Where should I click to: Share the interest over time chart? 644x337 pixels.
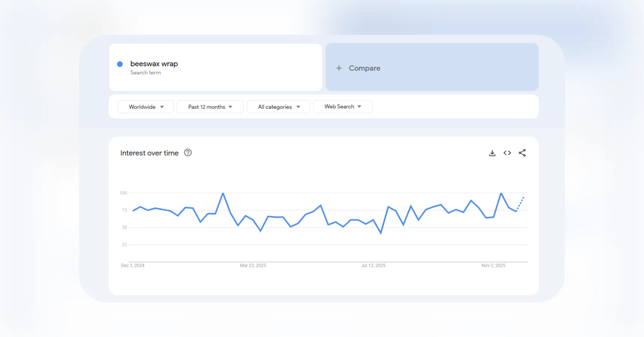tap(523, 153)
